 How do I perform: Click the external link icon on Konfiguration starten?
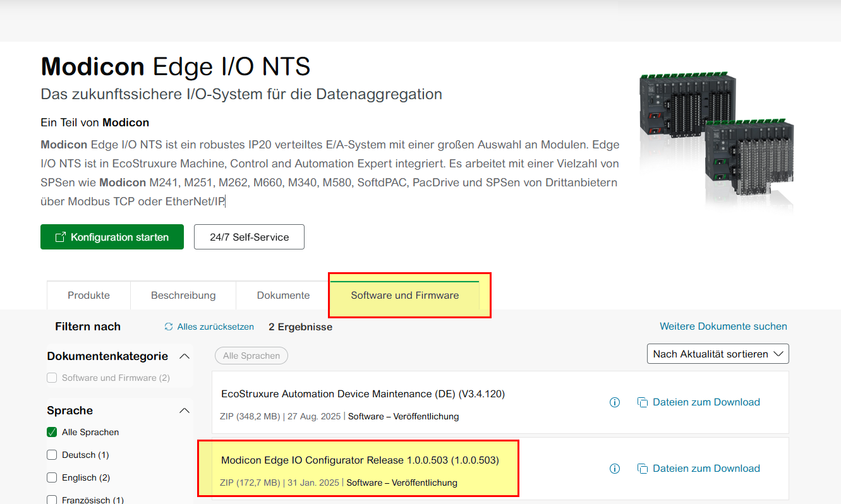[x=61, y=237]
